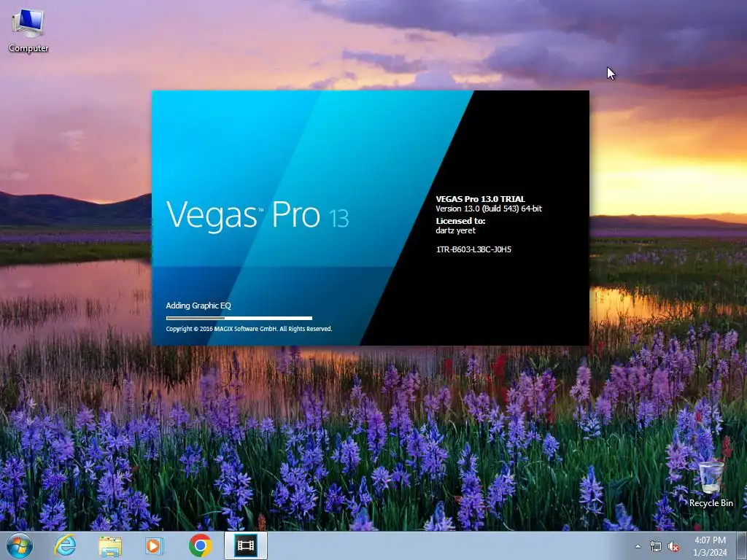Click the 'VEGAS Pro 13.0 TRIAL' heading
This screenshot has width=747, height=560.
point(480,199)
